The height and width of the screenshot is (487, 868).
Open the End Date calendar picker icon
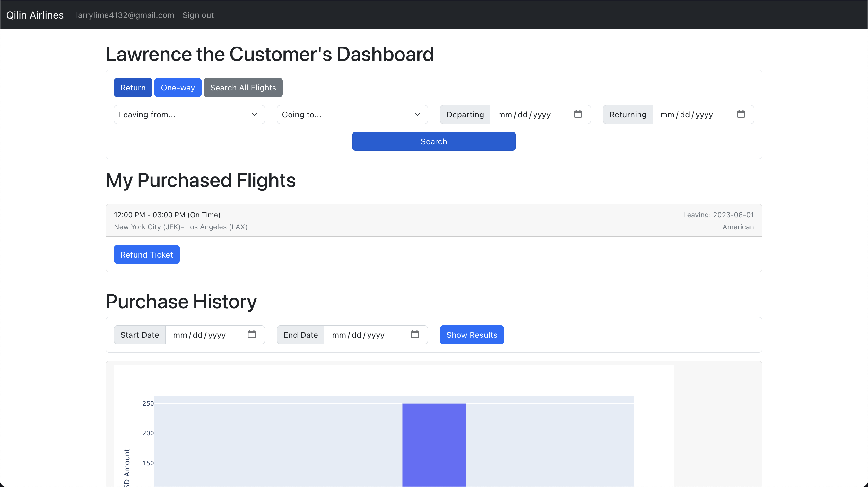415,334
